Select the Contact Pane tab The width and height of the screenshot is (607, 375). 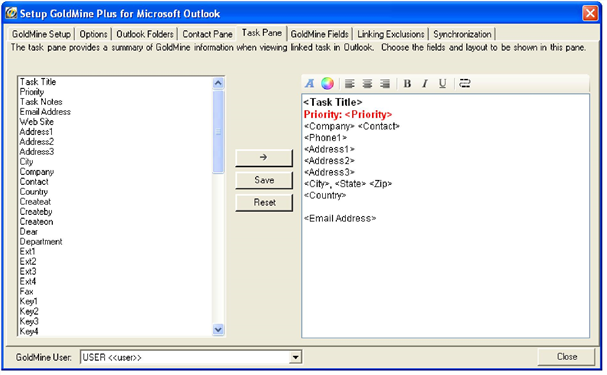(207, 34)
